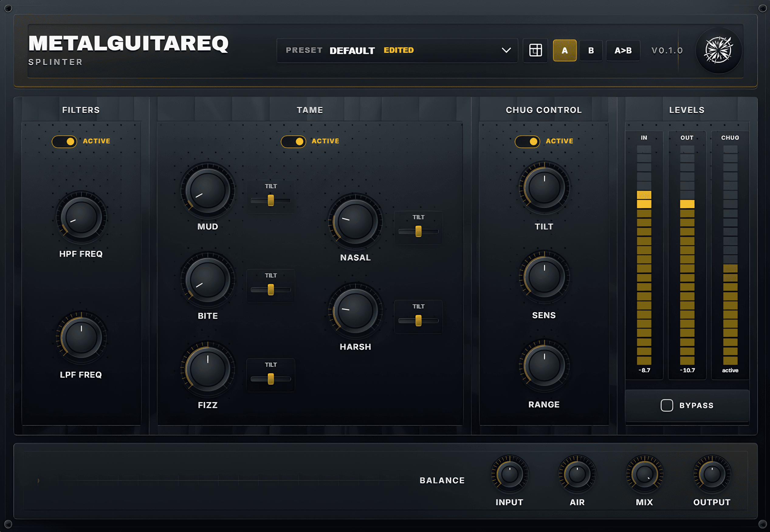Click the Splinter starburst logo
770x532 pixels.
pyautogui.click(x=719, y=50)
